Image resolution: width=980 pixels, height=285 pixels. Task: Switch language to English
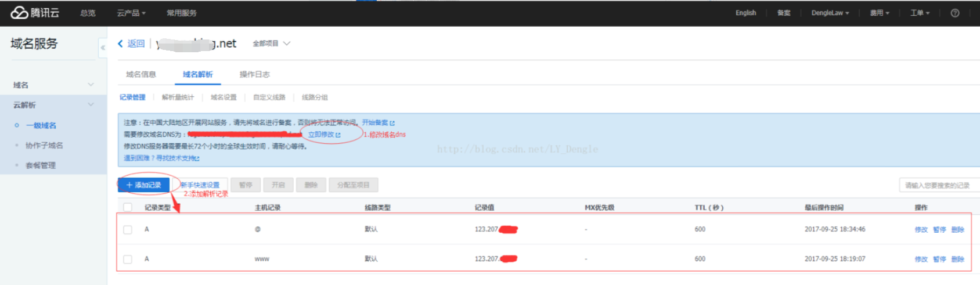[x=745, y=13]
